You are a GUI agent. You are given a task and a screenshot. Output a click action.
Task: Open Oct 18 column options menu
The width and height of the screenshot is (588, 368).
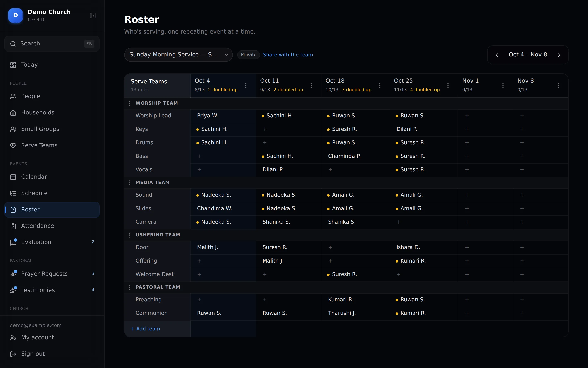pyautogui.click(x=380, y=85)
